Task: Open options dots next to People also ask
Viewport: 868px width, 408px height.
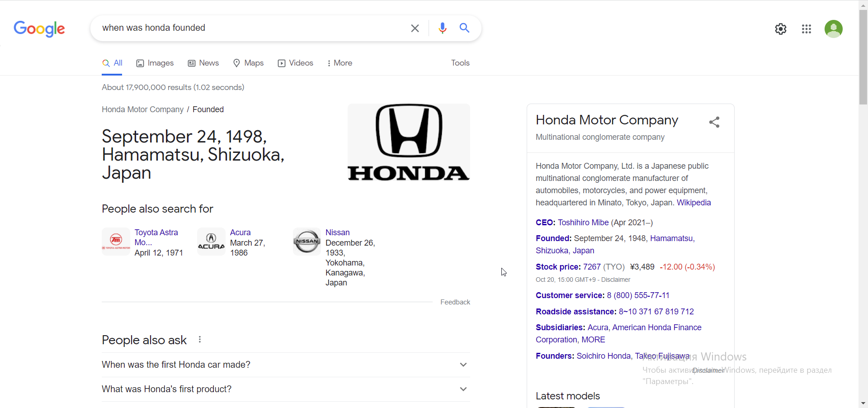Action: (200, 339)
